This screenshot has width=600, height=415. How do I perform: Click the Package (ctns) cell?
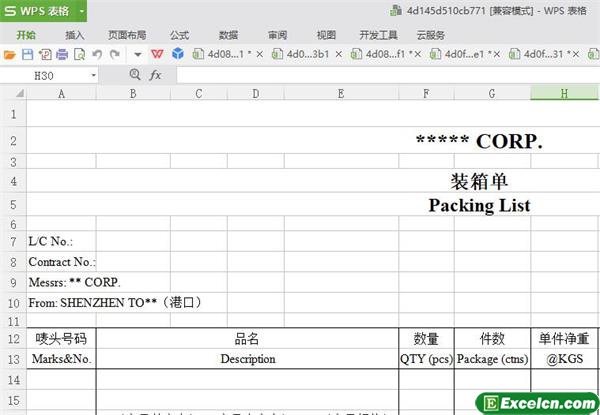click(492, 359)
